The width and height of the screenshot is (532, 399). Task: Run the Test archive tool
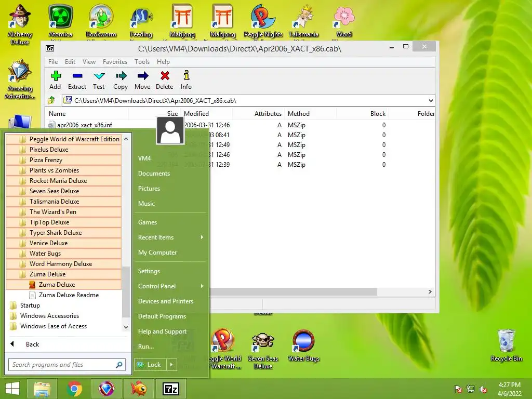[x=99, y=81]
